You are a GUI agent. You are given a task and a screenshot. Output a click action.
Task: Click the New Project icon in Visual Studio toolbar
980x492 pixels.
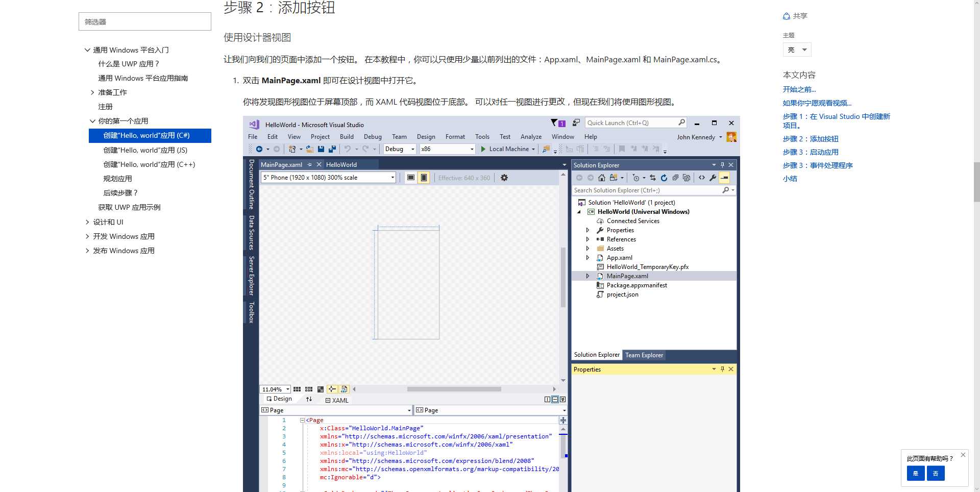click(x=292, y=149)
